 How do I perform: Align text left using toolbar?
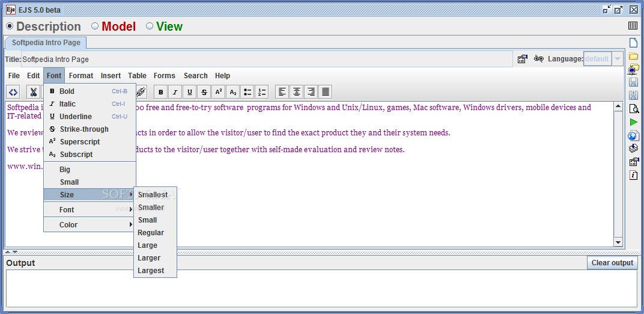pos(282,91)
